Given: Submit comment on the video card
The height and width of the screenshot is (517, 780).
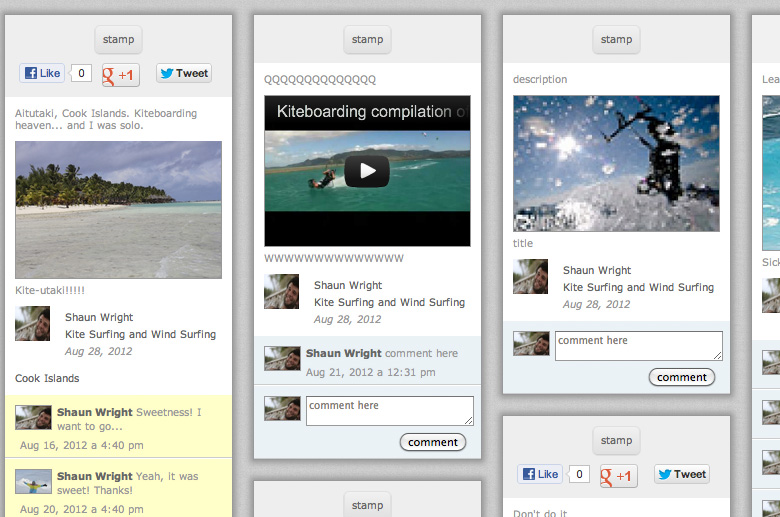Looking at the screenshot, I should click(x=433, y=442).
